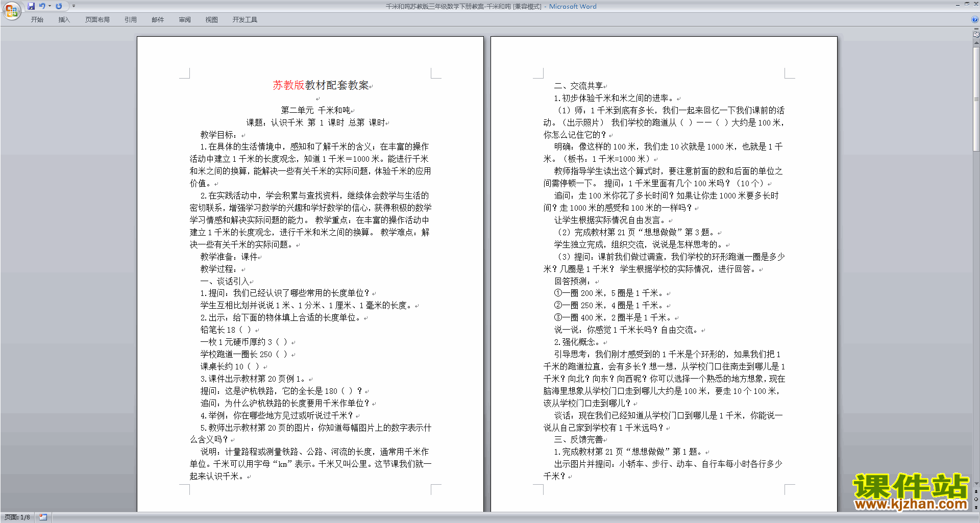Click line 1.完成教材第 21 页“想想做做”第 1 题
This screenshot has width=980, height=523.
click(628, 452)
